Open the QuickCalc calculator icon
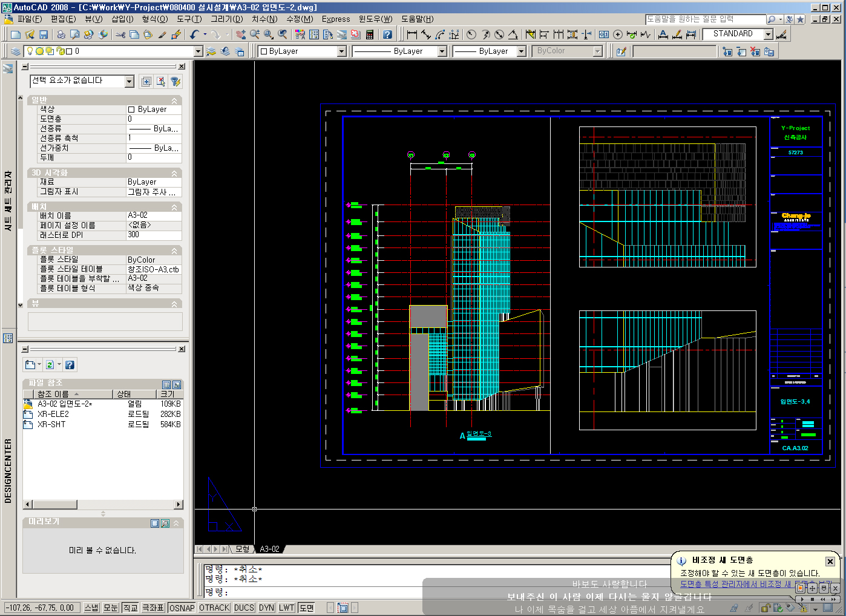Screen dimensions: 846x616 pyautogui.click(x=370, y=34)
